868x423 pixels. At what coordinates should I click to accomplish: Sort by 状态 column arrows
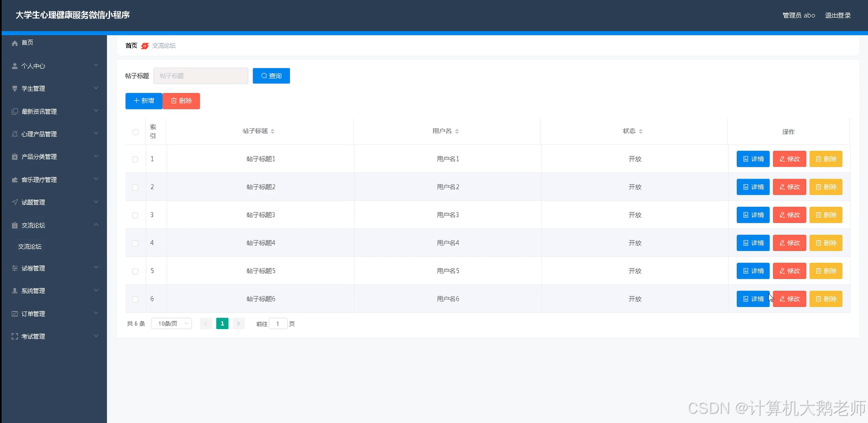tap(641, 131)
